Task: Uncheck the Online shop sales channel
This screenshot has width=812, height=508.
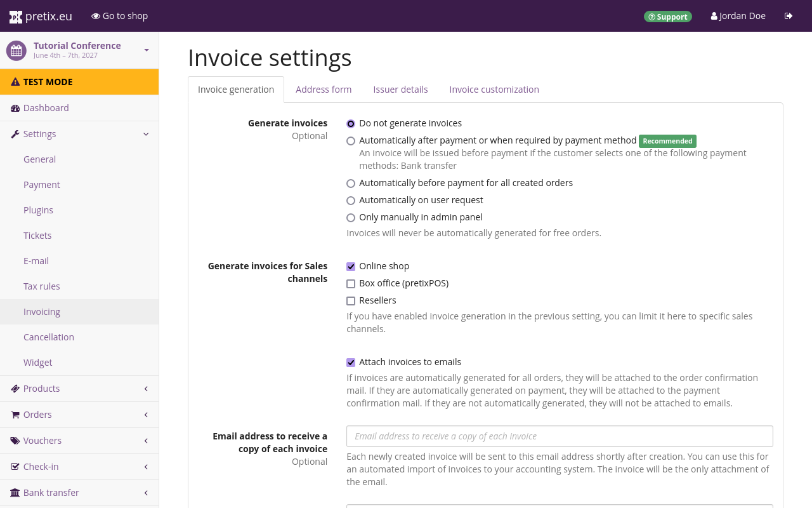Action: pos(351,267)
